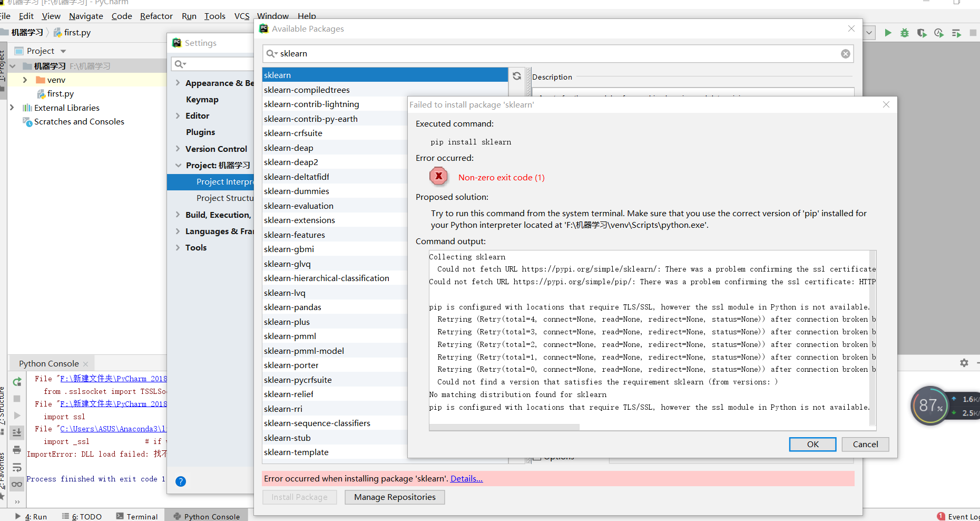The width and height of the screenshot is (980, 521).
Task: Open the Code menu
Action: [122, 16]
